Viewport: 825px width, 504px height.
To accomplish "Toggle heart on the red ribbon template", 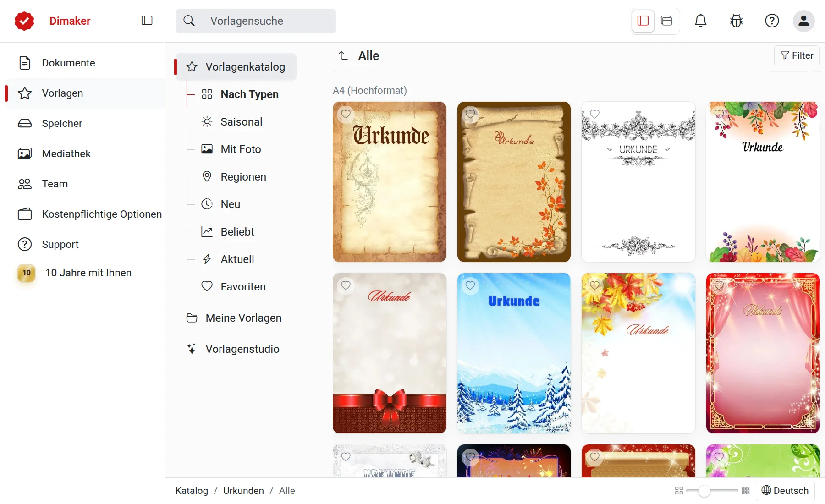I will [x=346, y=285].
